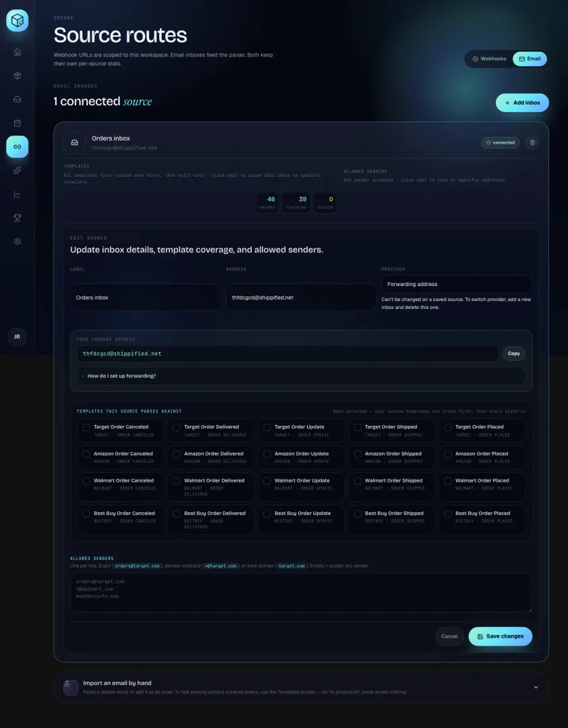The image size is (568, 728).
Task: Check Best Buy Order Shipped template
Action: point(358,513)
